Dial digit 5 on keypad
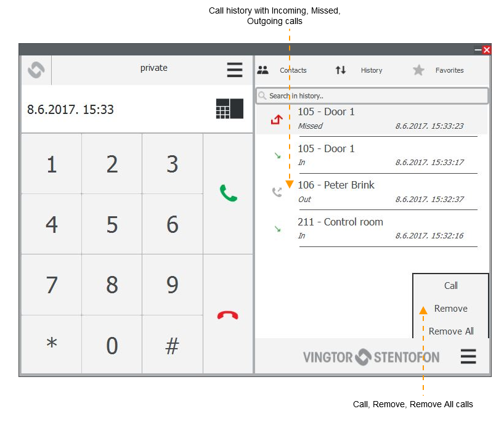Viewport: 504px width, 422px height. [x=112, y=224]
